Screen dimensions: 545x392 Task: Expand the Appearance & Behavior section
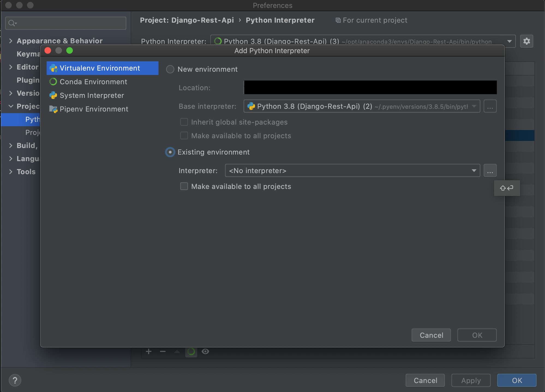pos(11,41)
